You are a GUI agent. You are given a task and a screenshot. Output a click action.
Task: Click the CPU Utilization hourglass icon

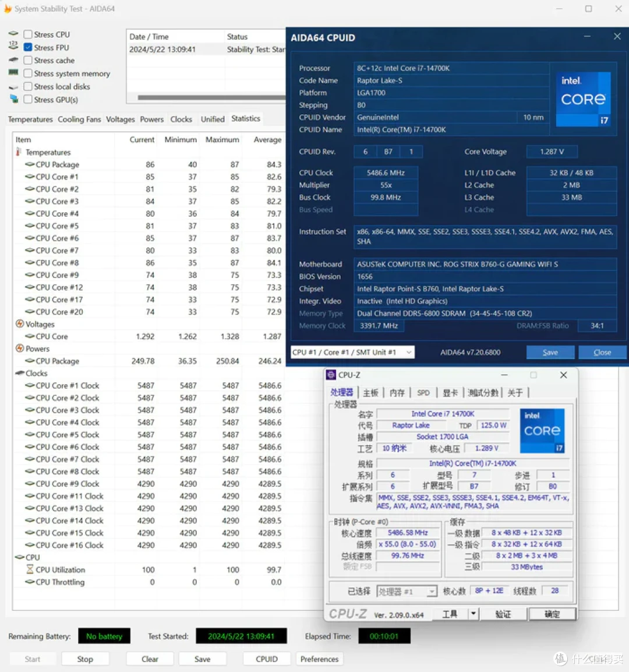30,569
